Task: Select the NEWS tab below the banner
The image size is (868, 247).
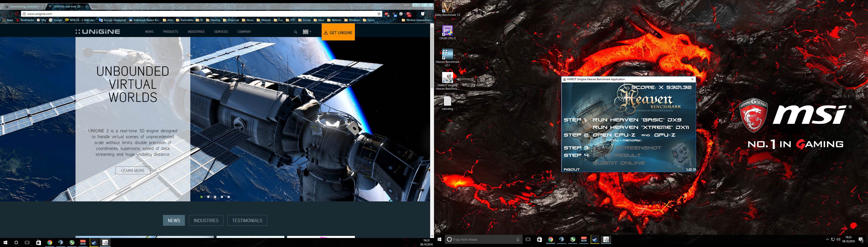Action: pyautogui.click(x=174, y=220)
